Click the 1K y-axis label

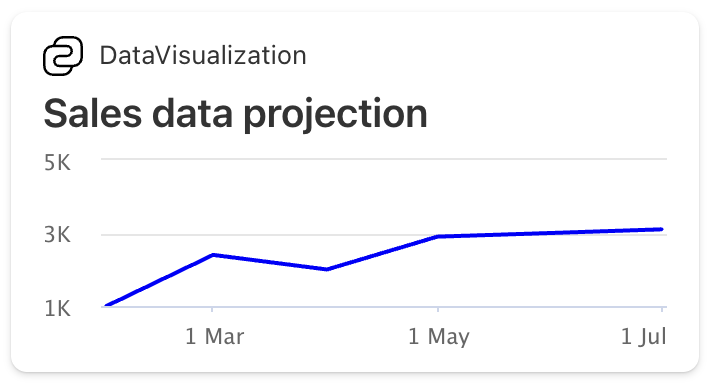(x=58, y=309)
